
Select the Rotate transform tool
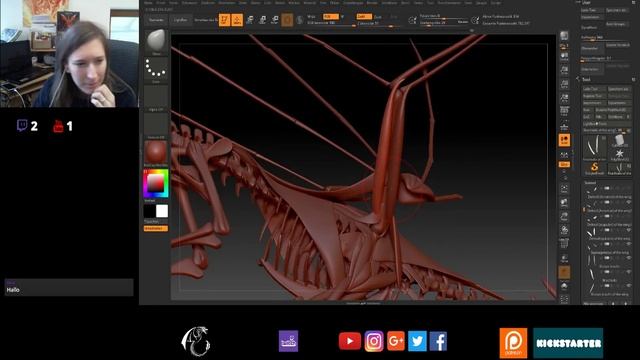(x=275, y=20)
